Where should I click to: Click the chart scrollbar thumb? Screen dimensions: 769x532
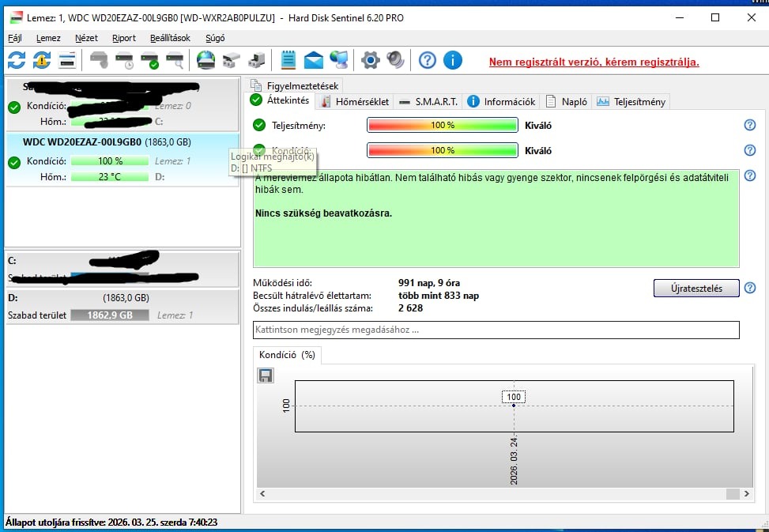(733, 494)
